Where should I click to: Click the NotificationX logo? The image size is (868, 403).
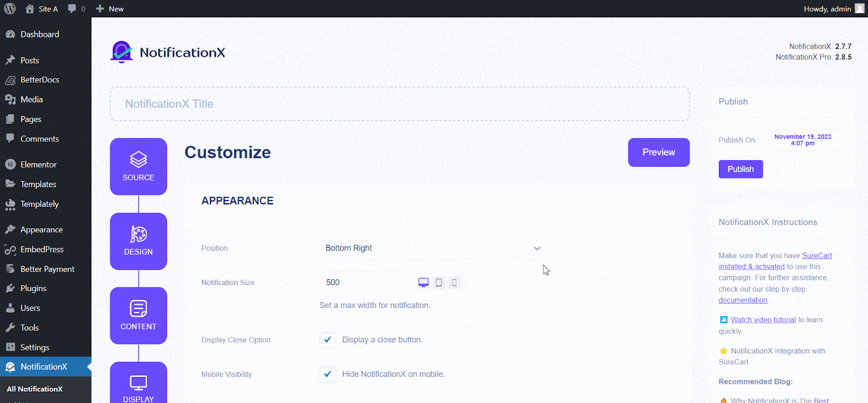point(168,52)
